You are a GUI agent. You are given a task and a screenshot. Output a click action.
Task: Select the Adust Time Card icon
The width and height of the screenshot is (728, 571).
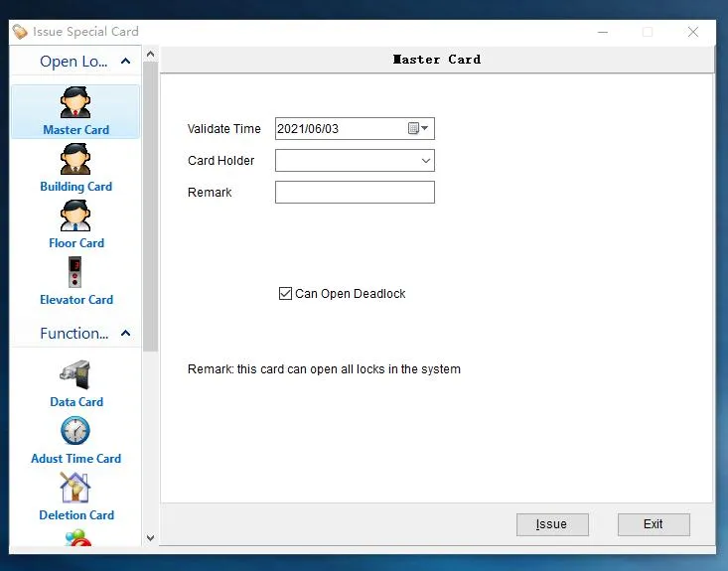[x=75, y=432]
